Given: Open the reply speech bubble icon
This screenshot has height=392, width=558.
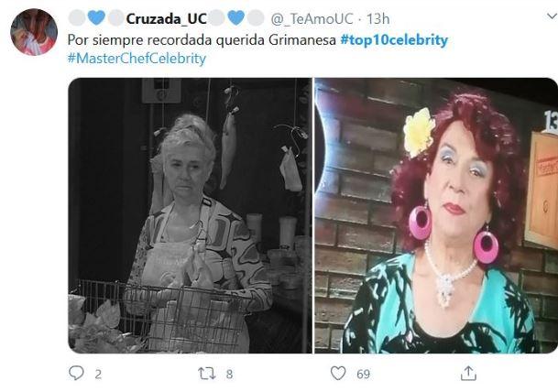Looking at the screenshot, I should click(76, 373).
